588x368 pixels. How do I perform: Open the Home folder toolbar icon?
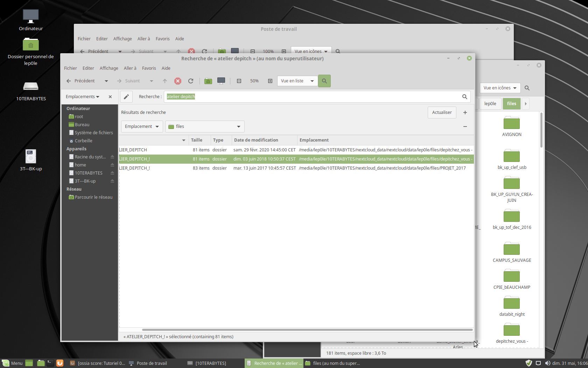click(208, 81)
